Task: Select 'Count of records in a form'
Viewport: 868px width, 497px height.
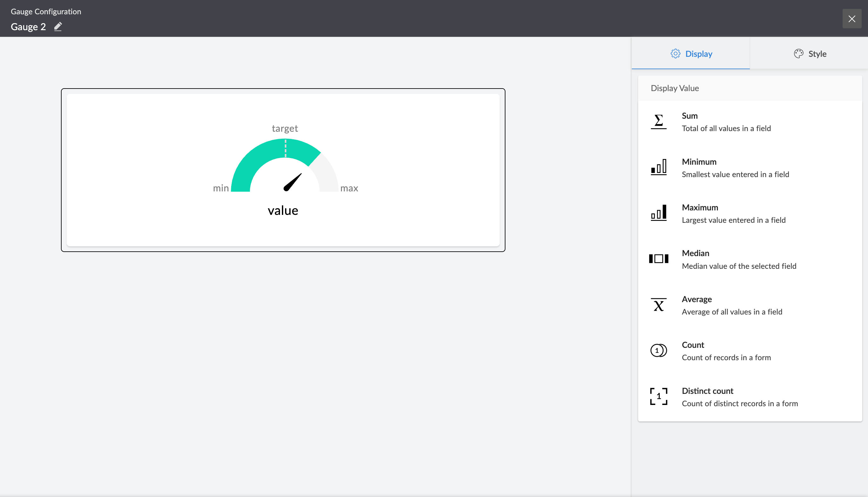Action: (726, 357)
